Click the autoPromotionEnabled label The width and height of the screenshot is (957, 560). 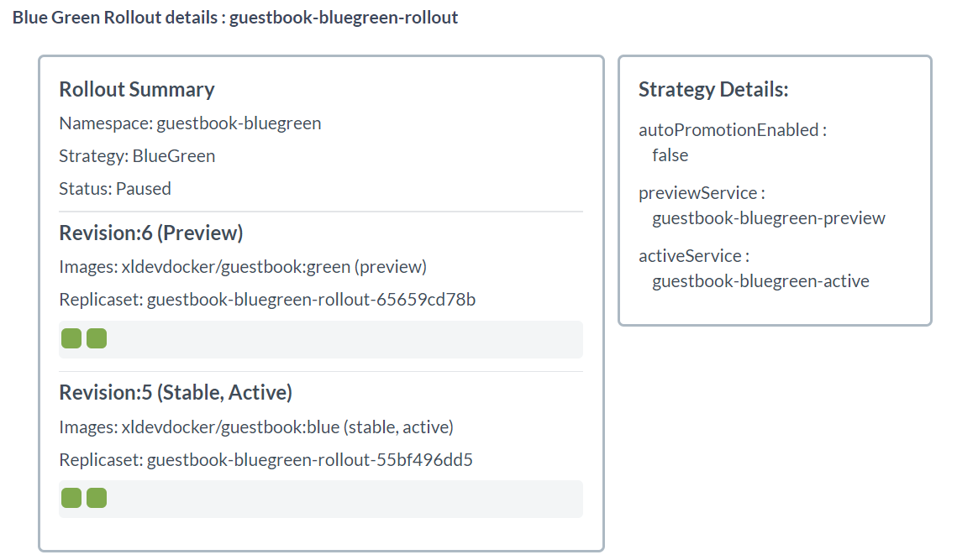point(733,130)
